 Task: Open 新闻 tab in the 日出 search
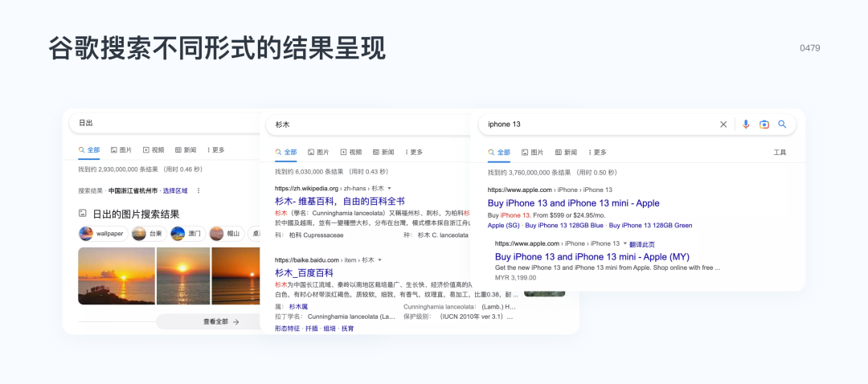point(186,150)
